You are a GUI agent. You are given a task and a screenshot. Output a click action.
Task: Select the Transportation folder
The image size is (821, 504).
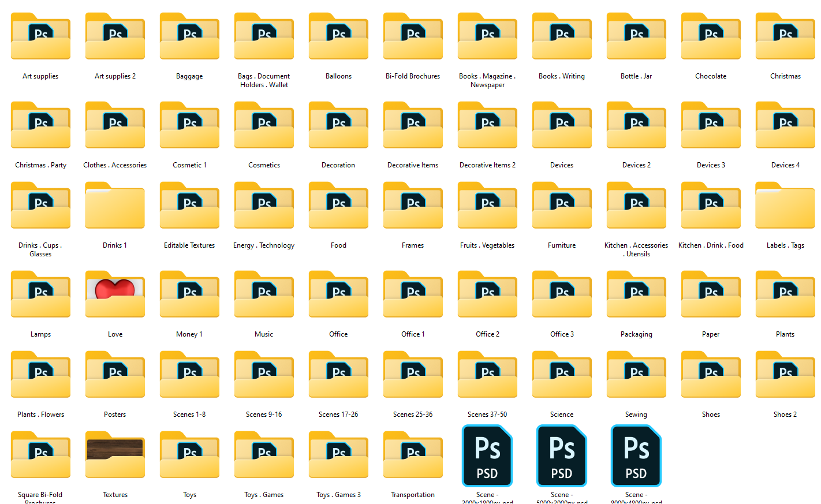pos(413,455)
